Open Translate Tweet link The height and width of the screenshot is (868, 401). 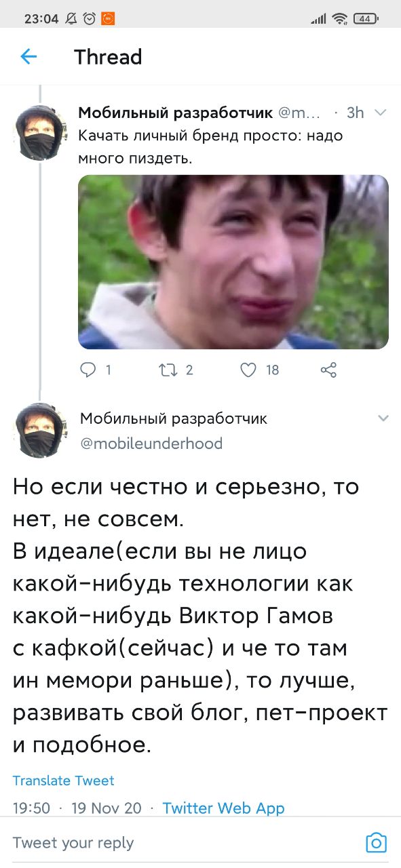point(64,781)
